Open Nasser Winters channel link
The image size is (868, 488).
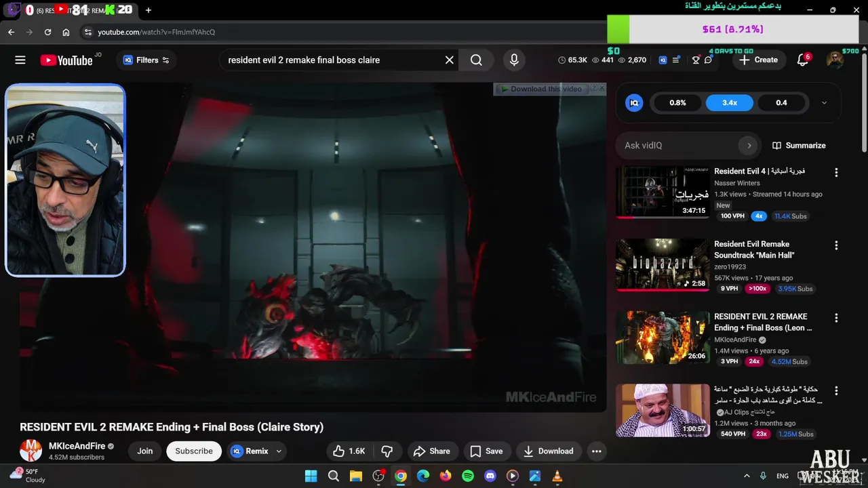[737, 183]
